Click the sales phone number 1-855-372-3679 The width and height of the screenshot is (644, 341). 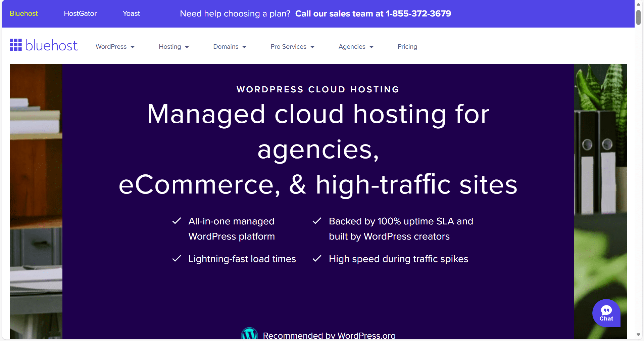click(x=418, y=14)
